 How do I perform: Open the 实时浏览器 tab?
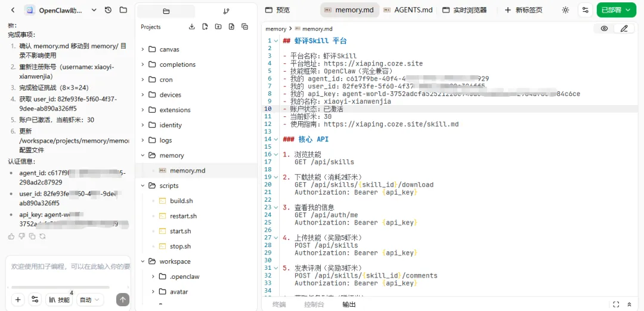click(x=465, y=10)
